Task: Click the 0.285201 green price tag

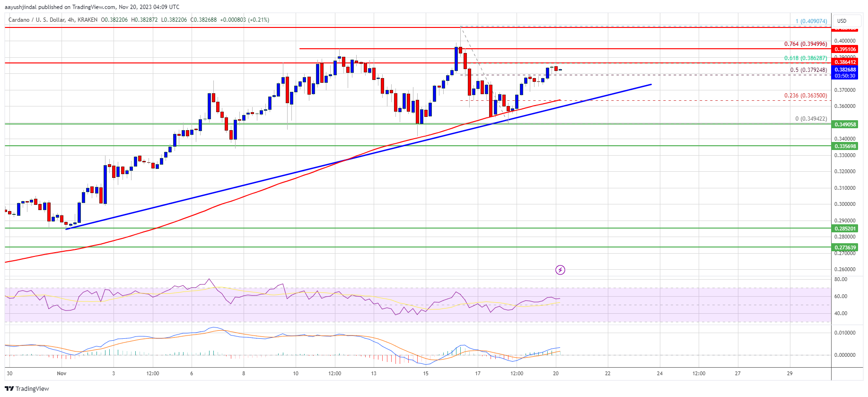Action: click(x=845, y=229)
